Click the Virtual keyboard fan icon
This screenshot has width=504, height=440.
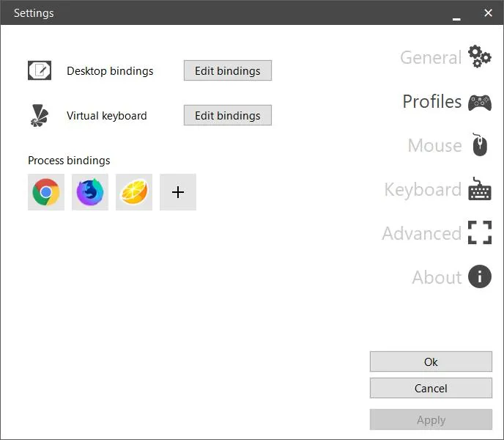click(x=40, y=116)
